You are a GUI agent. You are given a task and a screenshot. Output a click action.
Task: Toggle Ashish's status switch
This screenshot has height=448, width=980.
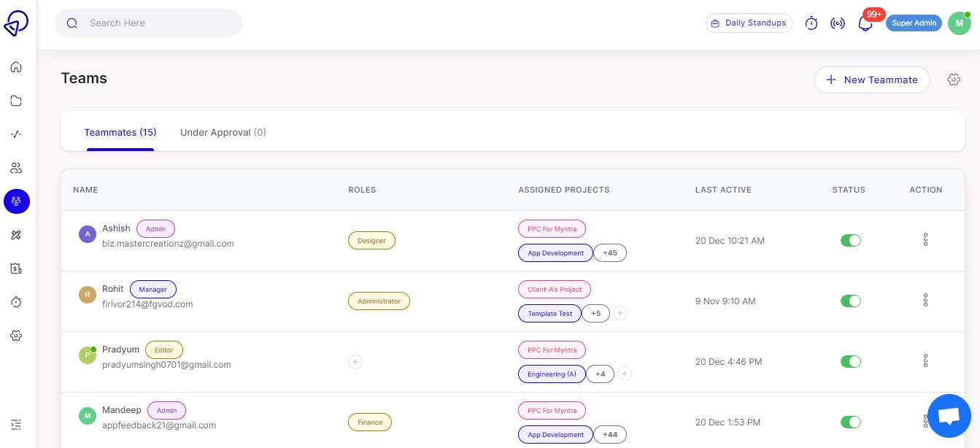point(851,240)
